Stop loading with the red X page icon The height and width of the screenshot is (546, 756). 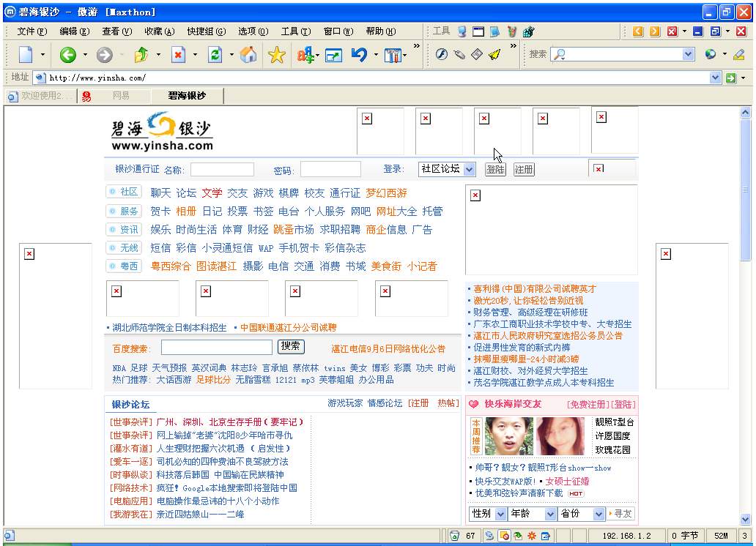(179, 55)
